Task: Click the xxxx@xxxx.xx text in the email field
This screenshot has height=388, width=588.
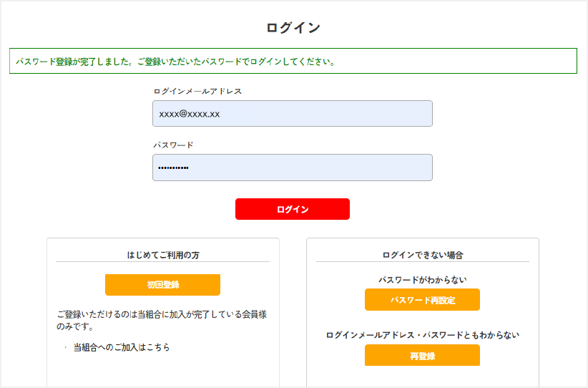Action: (189, 115)
